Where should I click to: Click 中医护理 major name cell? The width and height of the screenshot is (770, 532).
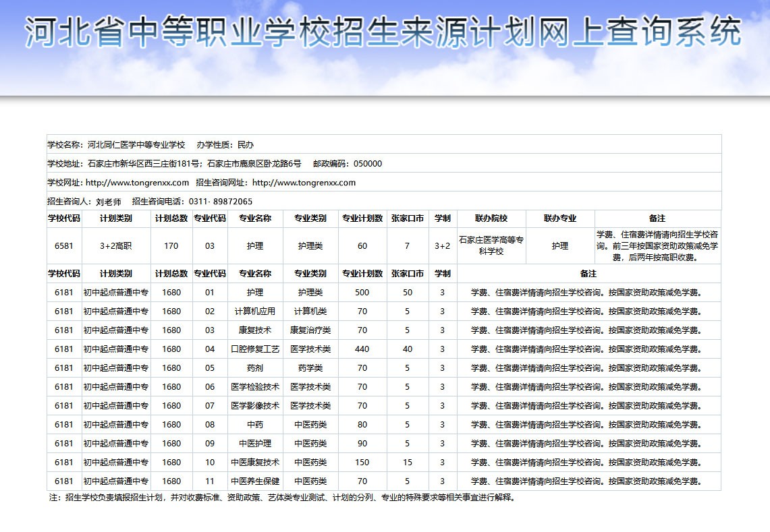point(255,444)
